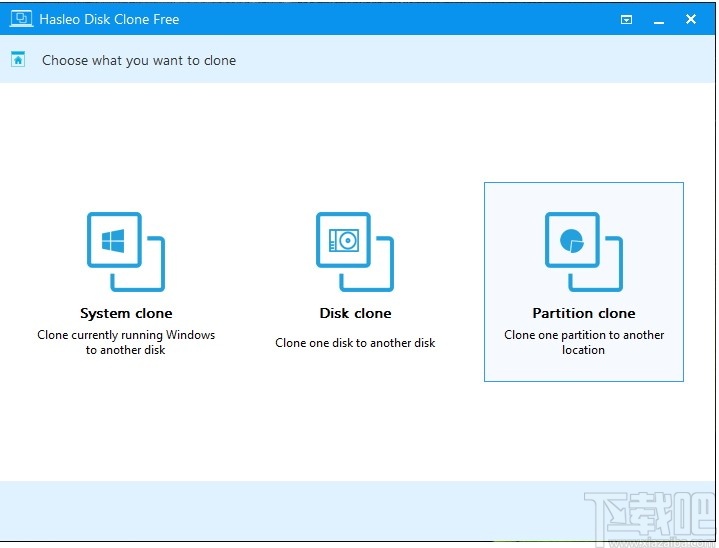The width and height of the screenshot is (719, 548).
Task: Click the "Hasleo Disk Clone Free" title text
Action: click(x=109, y=19)
